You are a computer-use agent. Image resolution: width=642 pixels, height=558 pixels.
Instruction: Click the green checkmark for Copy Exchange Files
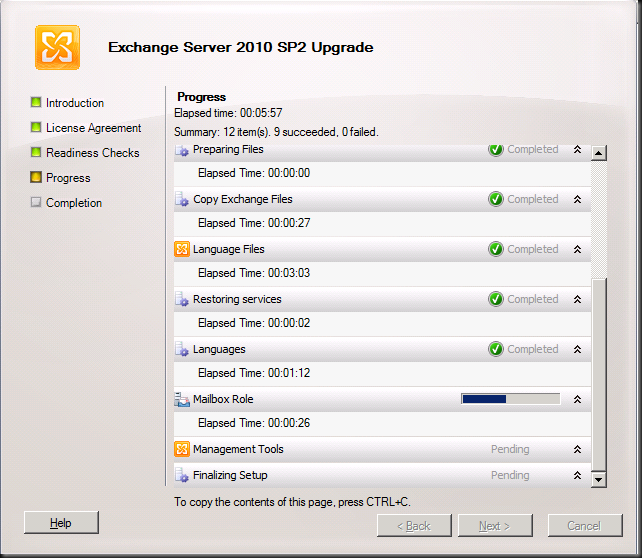496,199
